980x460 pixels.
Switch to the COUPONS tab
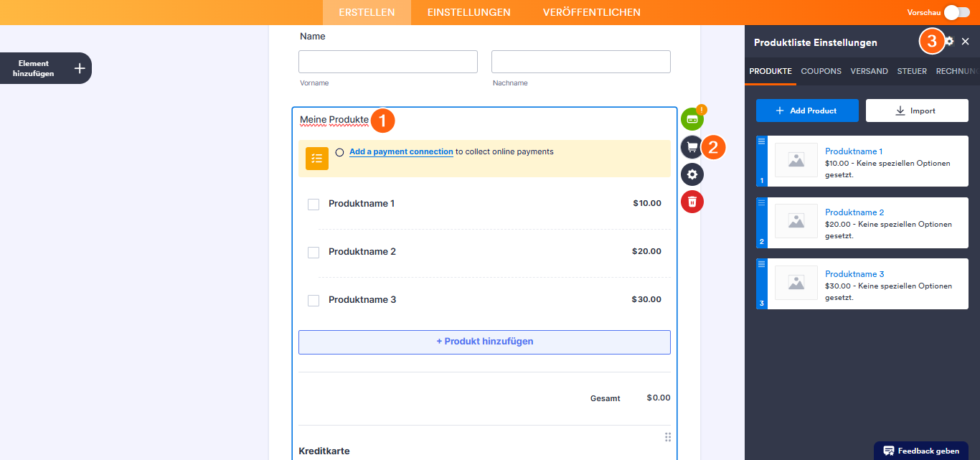[x=821, y=71]
